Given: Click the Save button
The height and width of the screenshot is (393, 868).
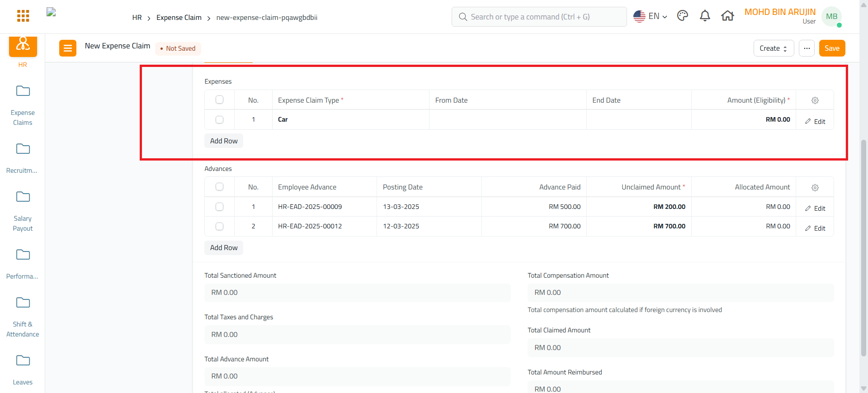Looking at the screenshot, I should [832, 48].
